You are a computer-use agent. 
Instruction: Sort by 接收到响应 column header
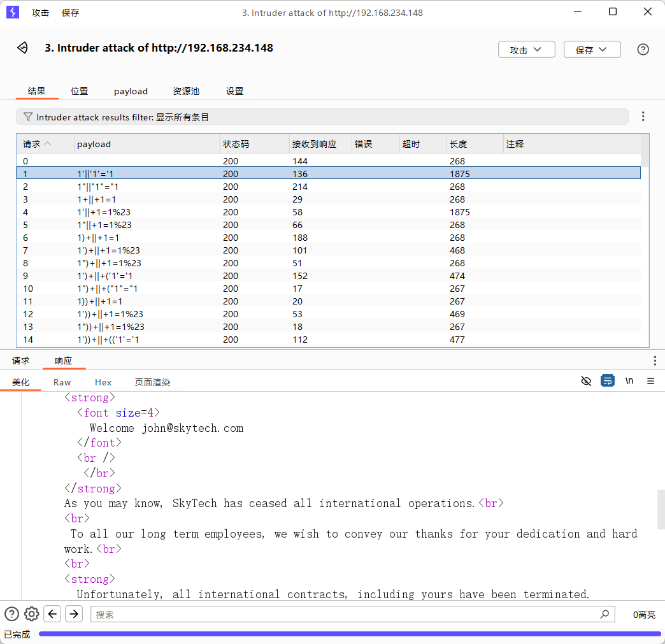(x=320, y=144)
